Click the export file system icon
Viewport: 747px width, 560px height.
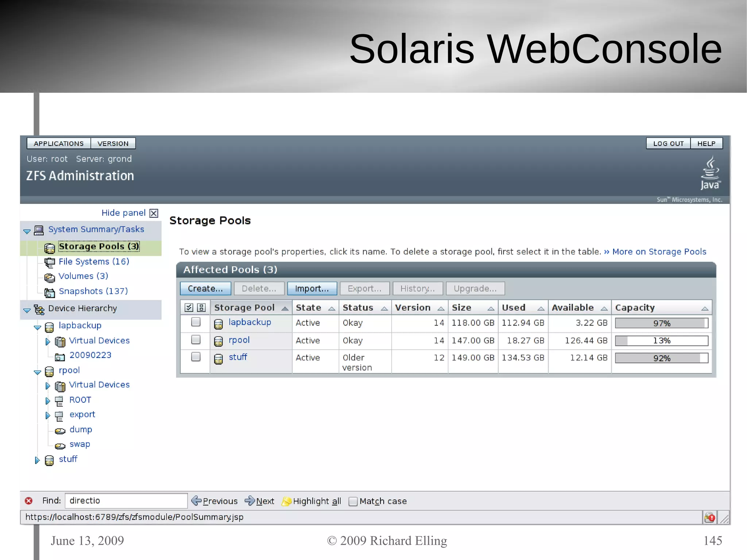click(59, 416)
